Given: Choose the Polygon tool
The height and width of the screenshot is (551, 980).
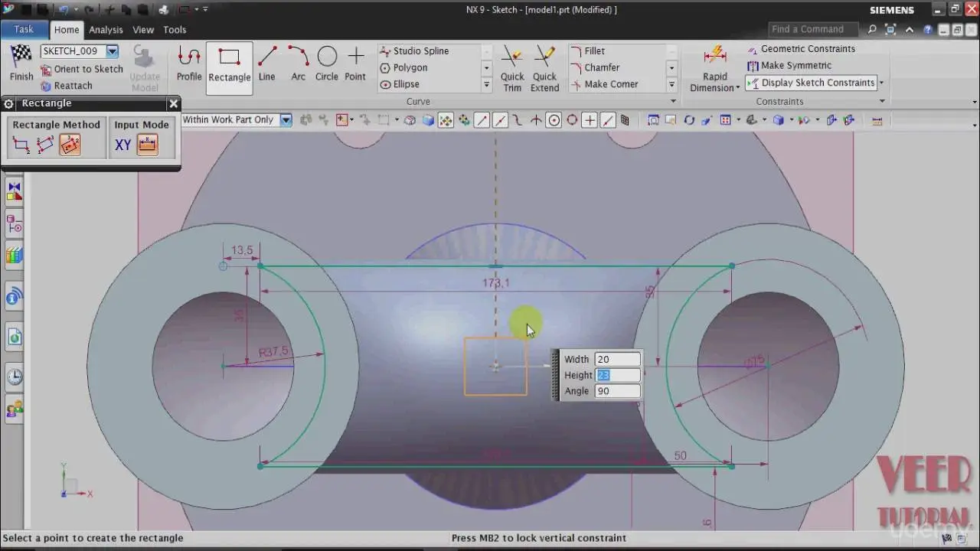Looking at the screenshot, I should pos(404,67).
